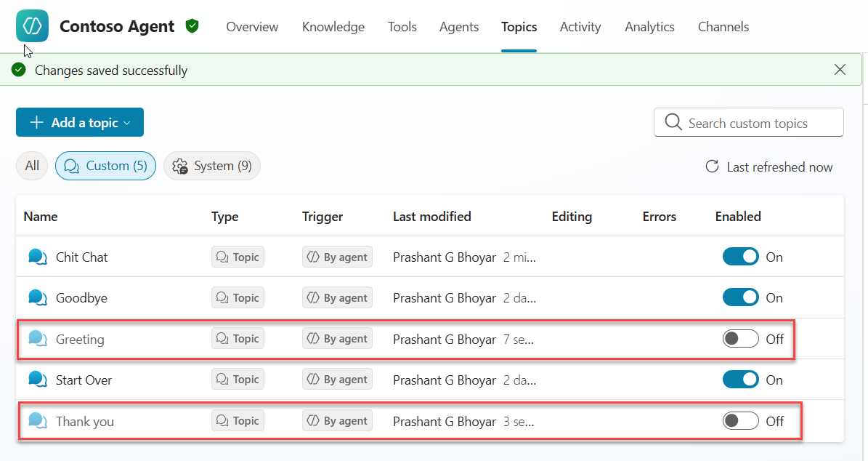Image resolution: width=868 pixels, height=461 pixels.
Task: Turn off the Start Over toggle
Action: (x=740, y=380)
